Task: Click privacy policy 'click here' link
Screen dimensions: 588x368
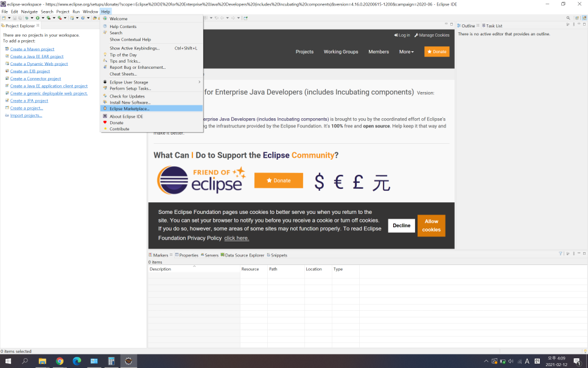Action: (x=237, y=238)
